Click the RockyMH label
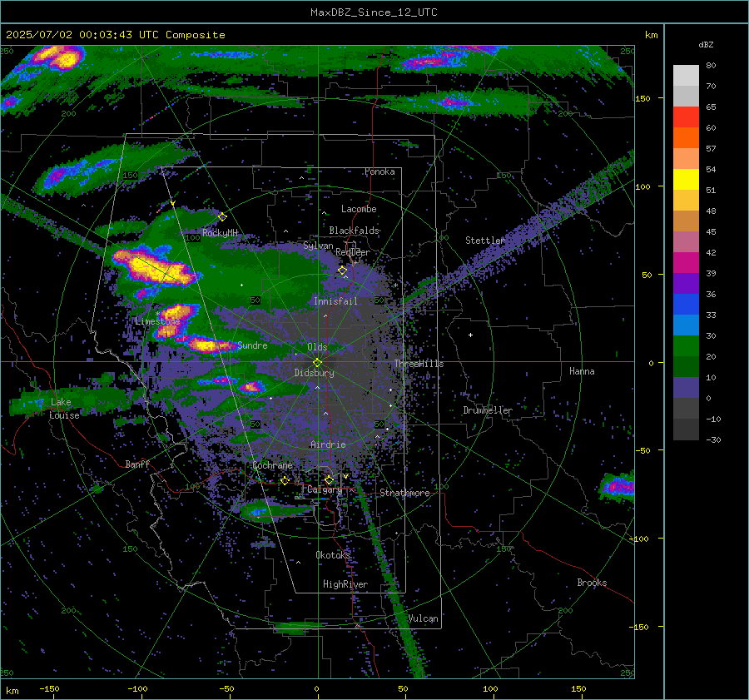Viewport: 749px width, 700px height. coord(221,233)
